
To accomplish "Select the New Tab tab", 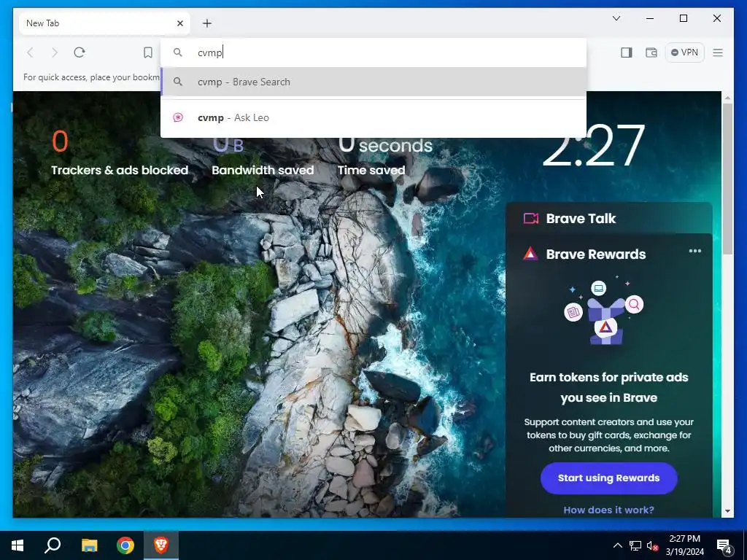I will [x=104, y=23].
